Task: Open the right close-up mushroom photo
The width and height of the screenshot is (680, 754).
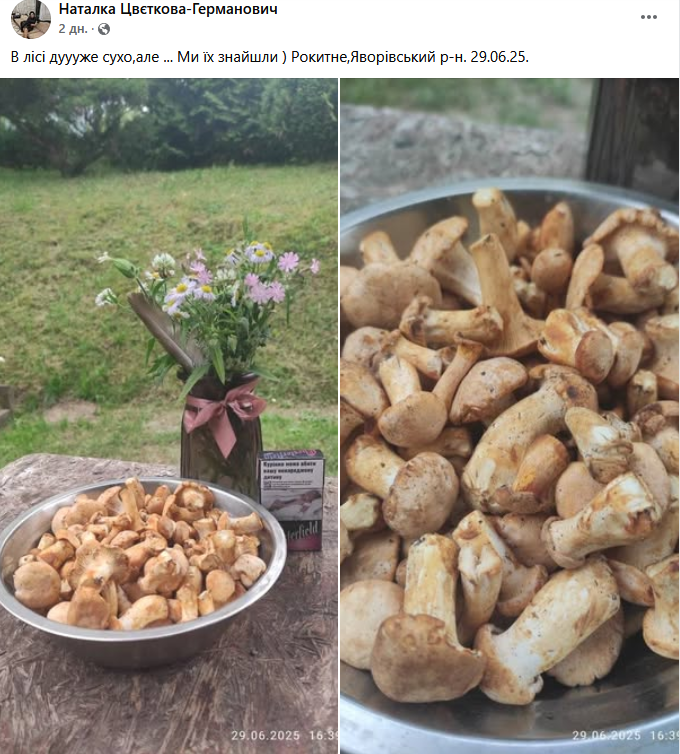Action: click(510, 416)
